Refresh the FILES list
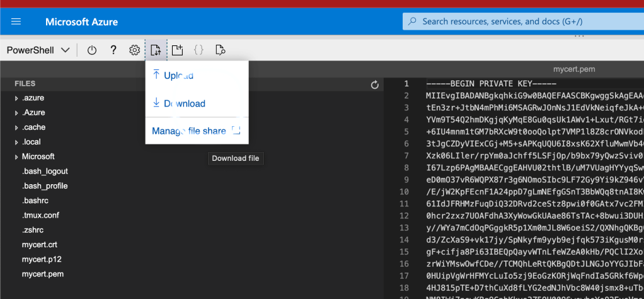Viewport: 644px width, 299px height. tap(374, 85)
